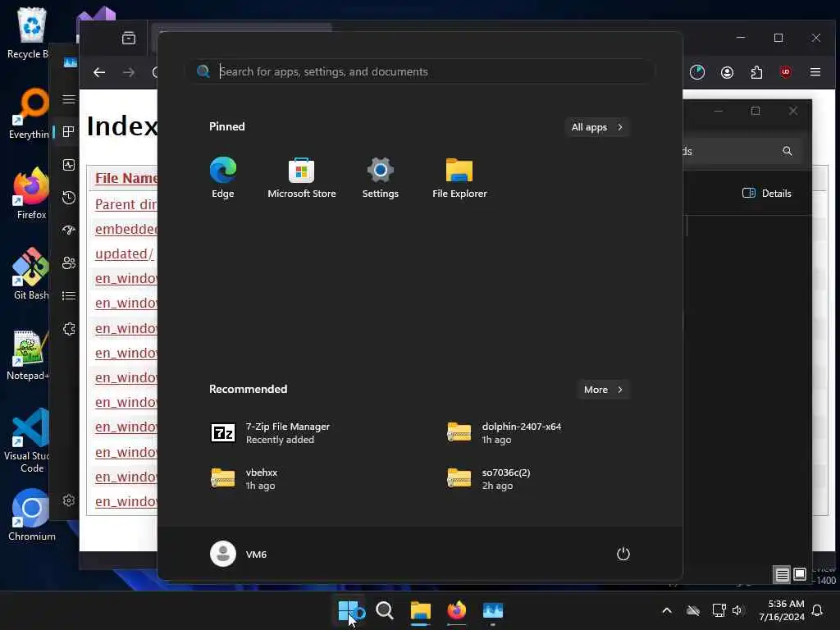Open the Services puzzle sidebar tab
Image resolution: width=840 pixels, height=630 pixels.
click(x=69, y=329)
